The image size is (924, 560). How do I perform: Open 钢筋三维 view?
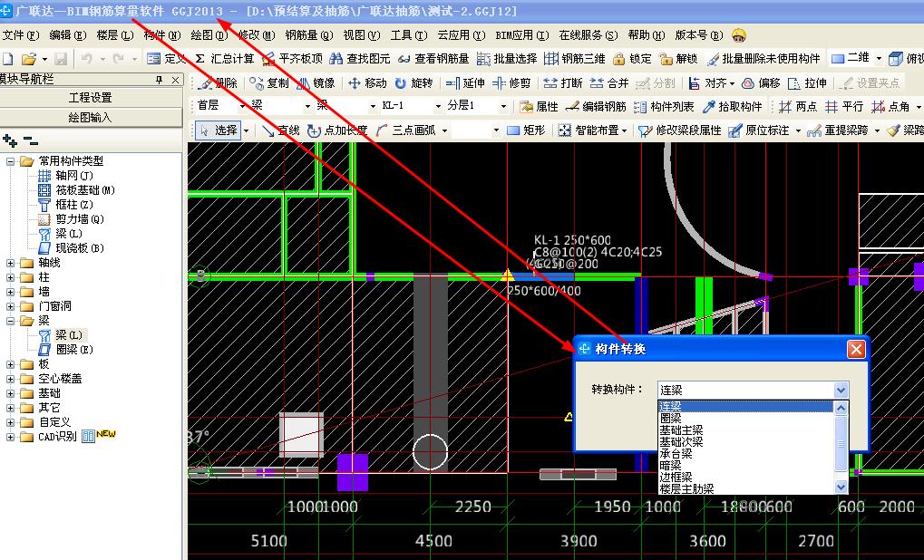coord(575,58)
